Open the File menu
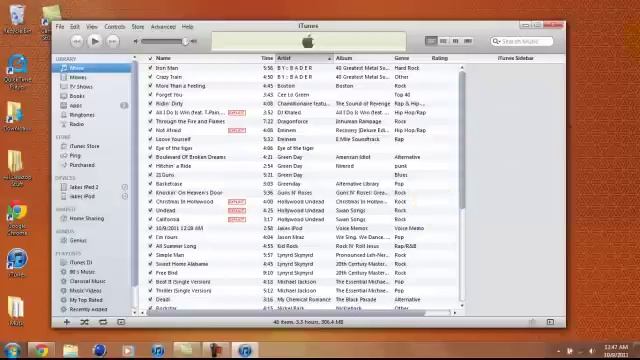This screenshot has height=360, width=640. coord(60,27)
